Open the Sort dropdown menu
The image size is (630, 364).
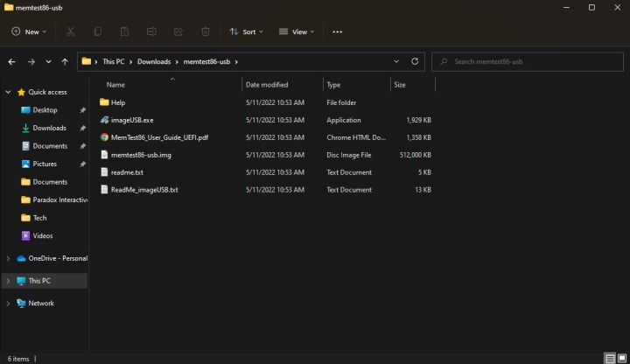click(247, 31)
